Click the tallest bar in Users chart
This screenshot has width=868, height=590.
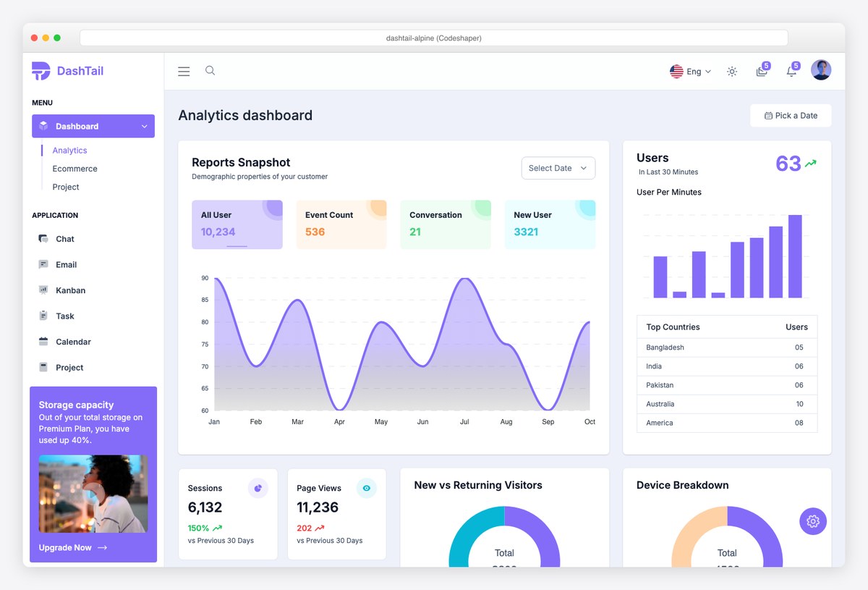point(795,256)
